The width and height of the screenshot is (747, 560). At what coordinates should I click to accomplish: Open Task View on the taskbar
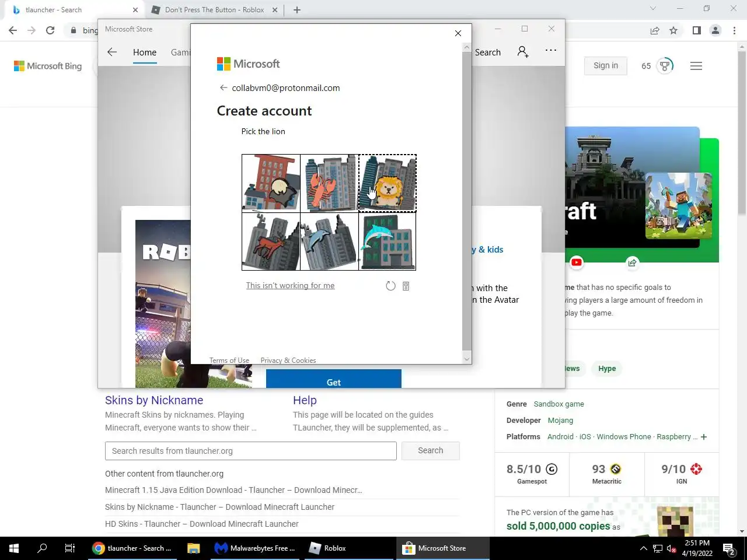point(70,548)
